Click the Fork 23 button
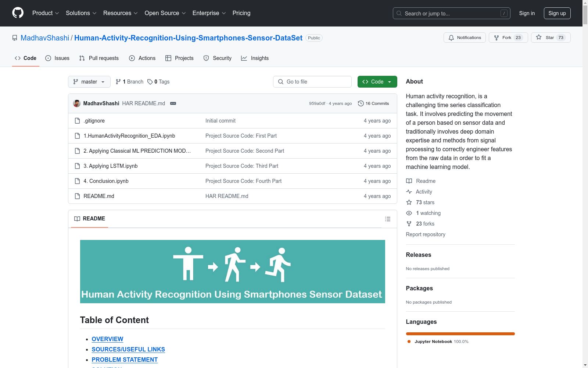 point(508,38)
